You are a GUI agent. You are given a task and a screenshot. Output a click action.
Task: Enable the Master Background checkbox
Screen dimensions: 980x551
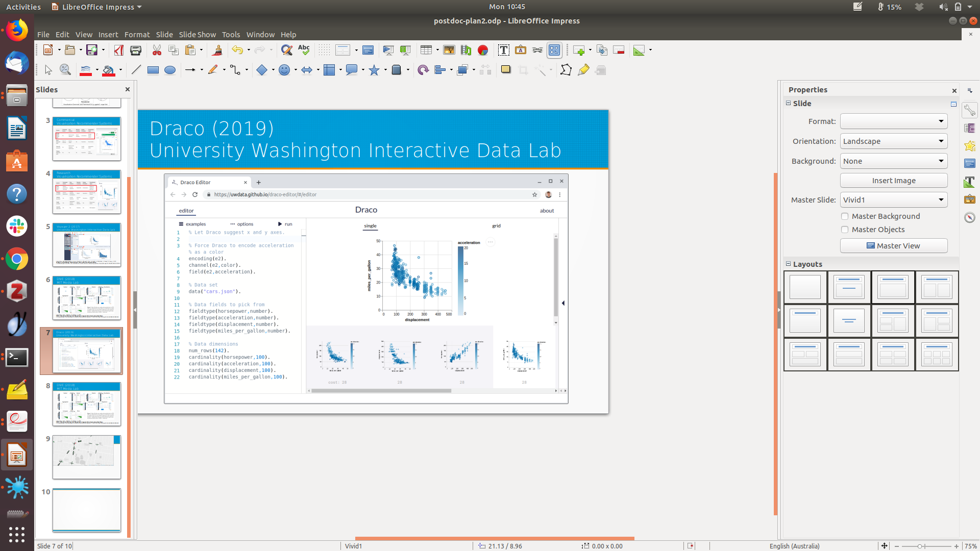[x=845, y=216]
